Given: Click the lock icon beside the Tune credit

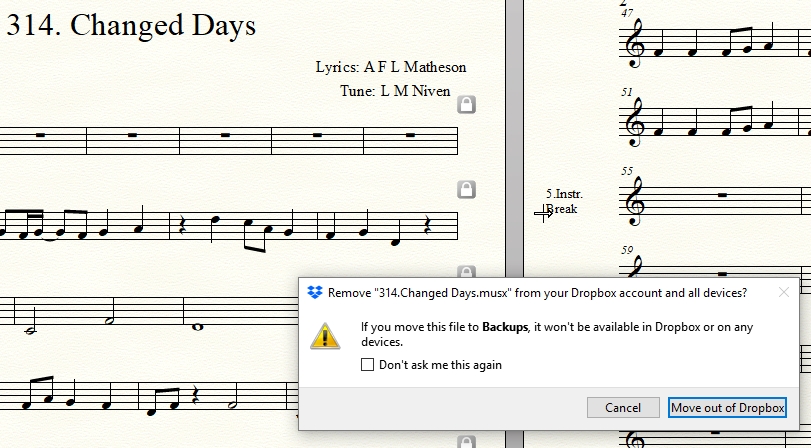Looking at the screenshot, I should (466, 104).
